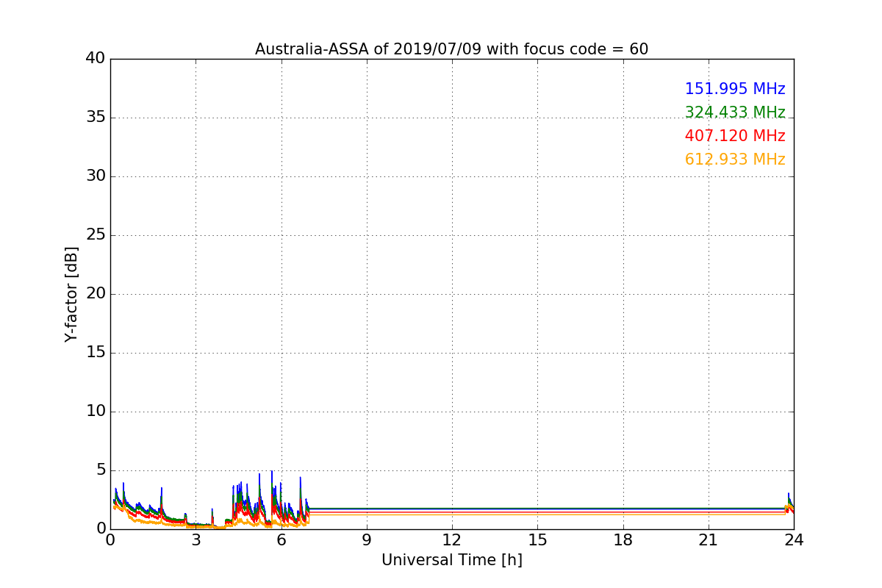Select the '612.933 MHz' orange legend label
Viewport: 882px width, 588px height.
point(735,159)
